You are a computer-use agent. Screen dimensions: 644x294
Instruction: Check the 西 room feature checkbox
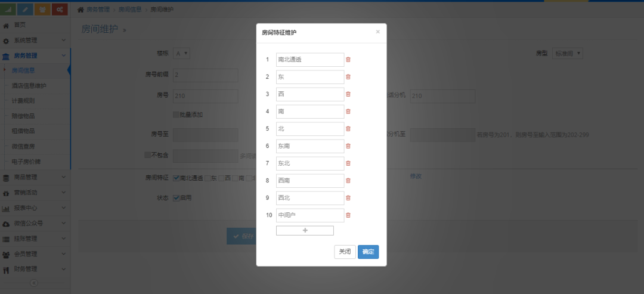coord(221,178)
